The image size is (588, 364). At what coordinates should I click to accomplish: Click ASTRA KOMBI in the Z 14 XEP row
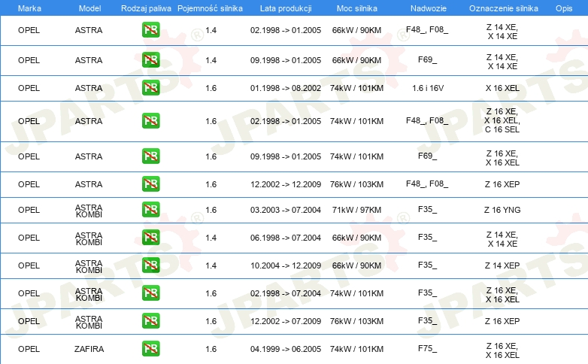click(x=89, y=266)
